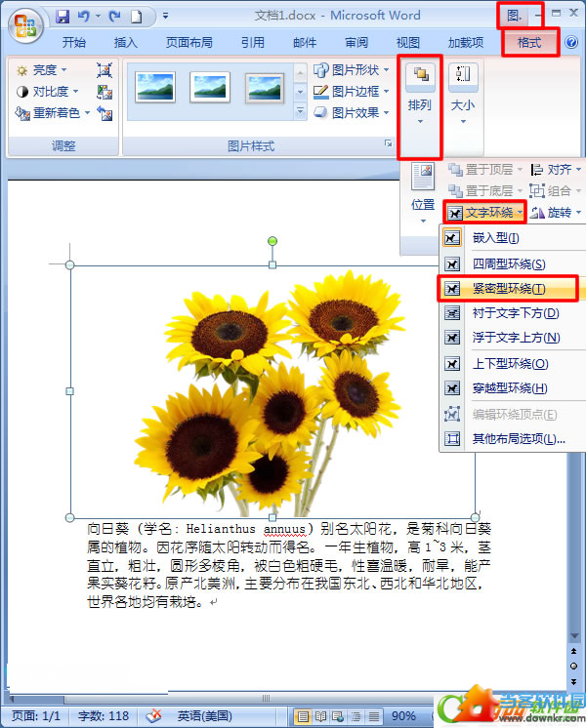This screenshot has height=728, width=586.
Task: Click the 90% zoom level
Action: (x=403, y=716)
